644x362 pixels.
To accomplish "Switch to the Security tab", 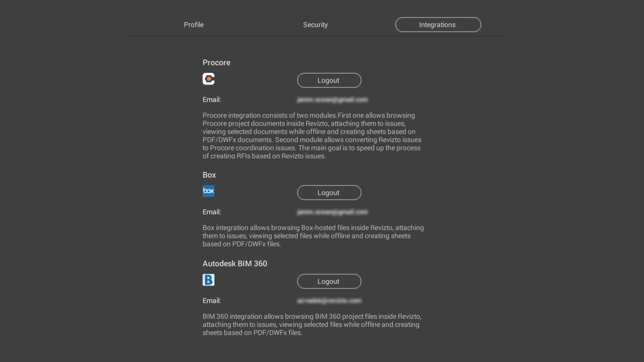I will pyautogui.click(x=315, y=25).
